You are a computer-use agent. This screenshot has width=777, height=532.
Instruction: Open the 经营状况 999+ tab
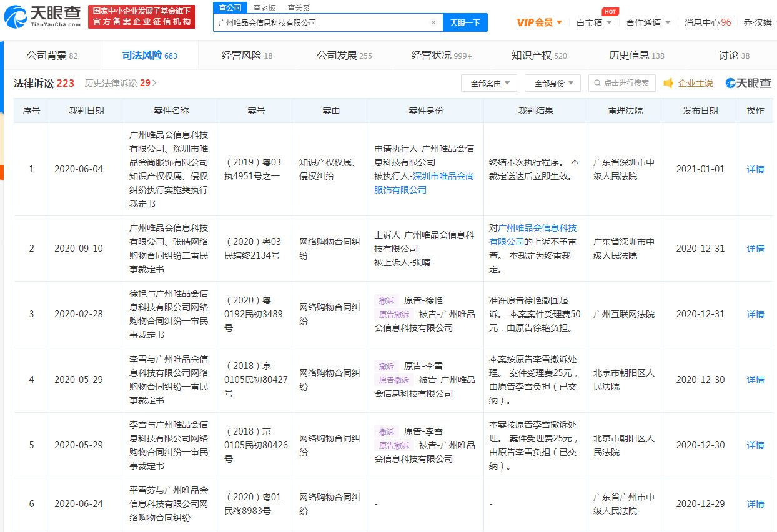442,56
